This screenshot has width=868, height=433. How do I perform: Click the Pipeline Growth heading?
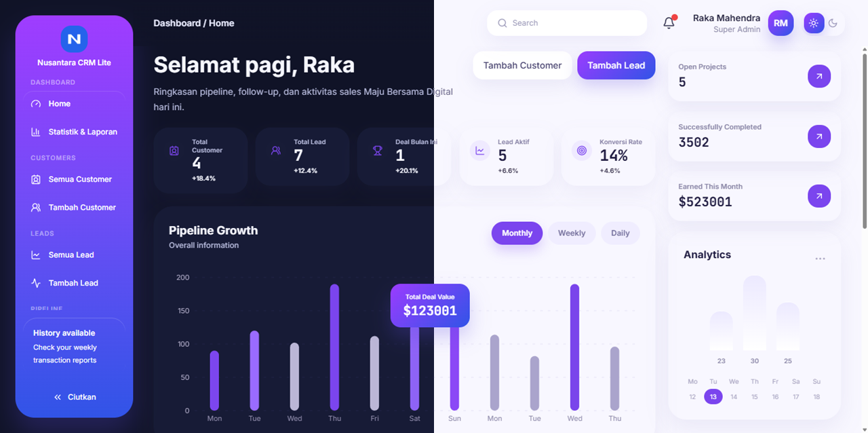coord(213,230)
